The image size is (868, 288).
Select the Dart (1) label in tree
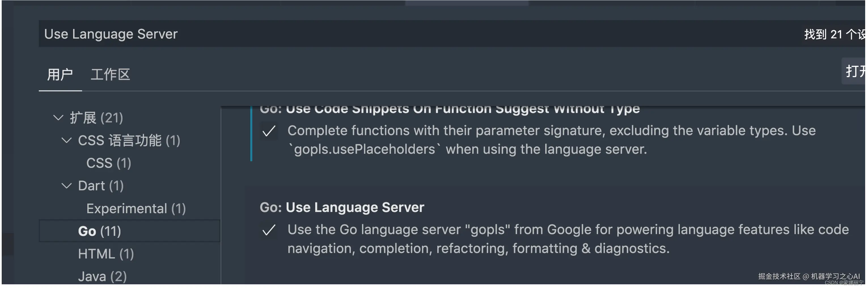click(x=101, y=186)
